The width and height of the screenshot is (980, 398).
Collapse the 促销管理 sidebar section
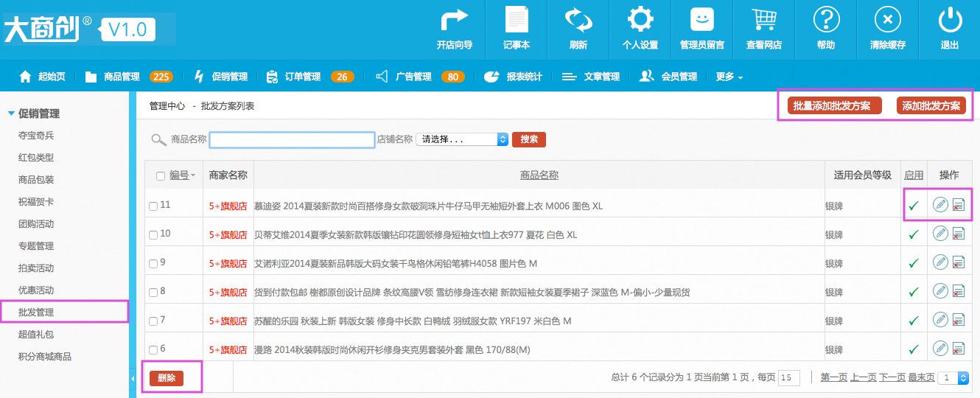pyautogui.click(x=11, y=114)
